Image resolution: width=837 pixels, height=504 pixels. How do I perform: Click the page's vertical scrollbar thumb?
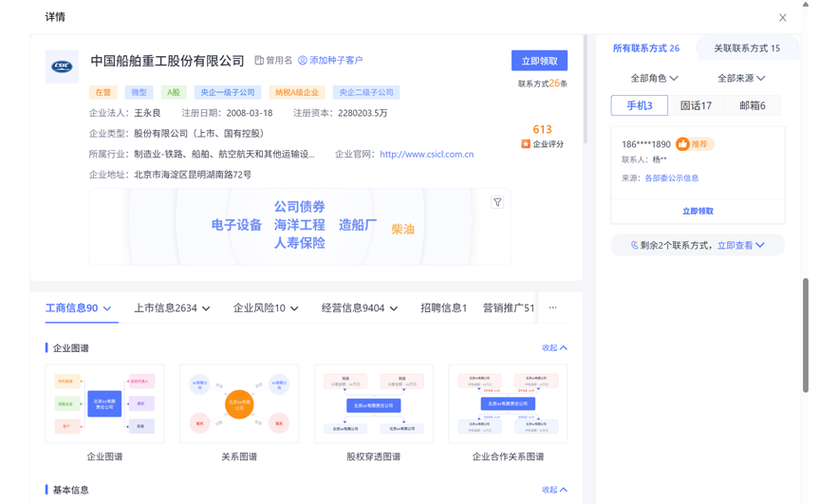tap(806, 335)
